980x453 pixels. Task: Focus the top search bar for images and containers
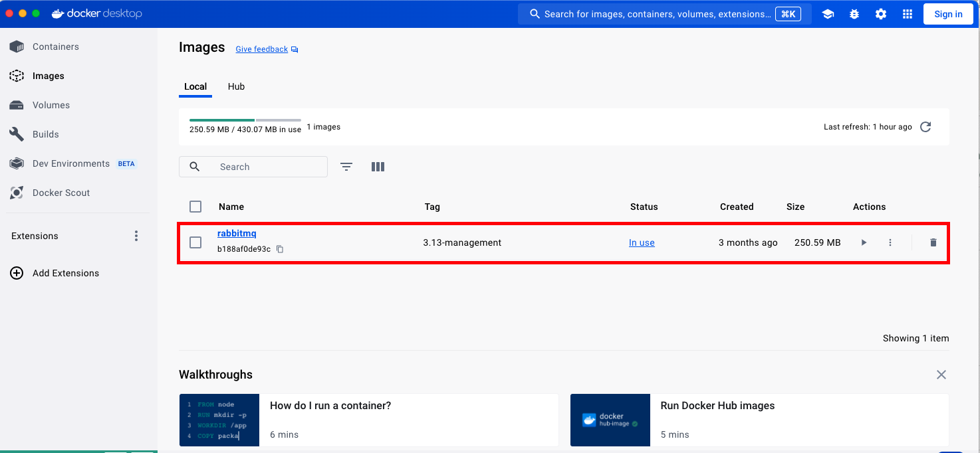665,14
